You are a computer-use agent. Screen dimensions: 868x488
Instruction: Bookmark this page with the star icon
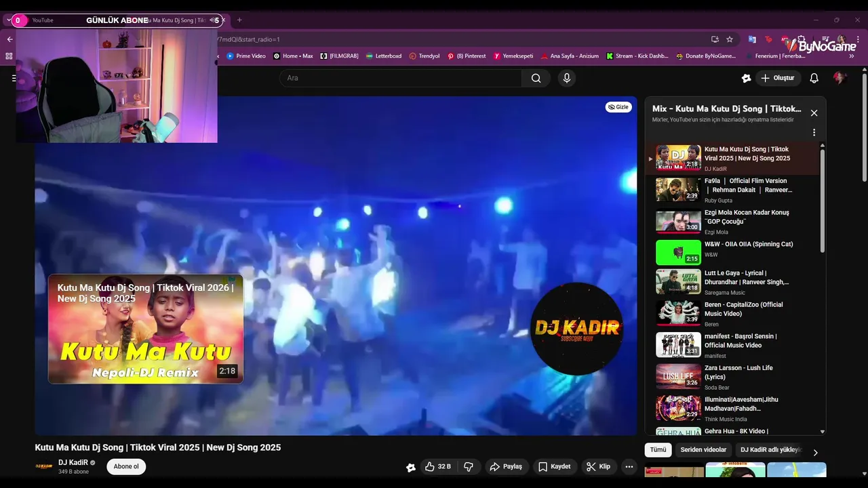tap(730, 39)
